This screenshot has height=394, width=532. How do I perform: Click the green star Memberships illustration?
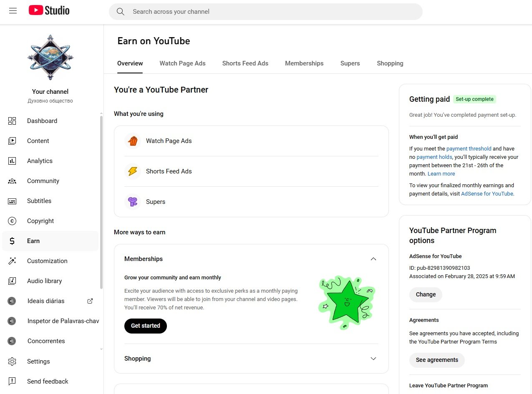click(347, 303)
